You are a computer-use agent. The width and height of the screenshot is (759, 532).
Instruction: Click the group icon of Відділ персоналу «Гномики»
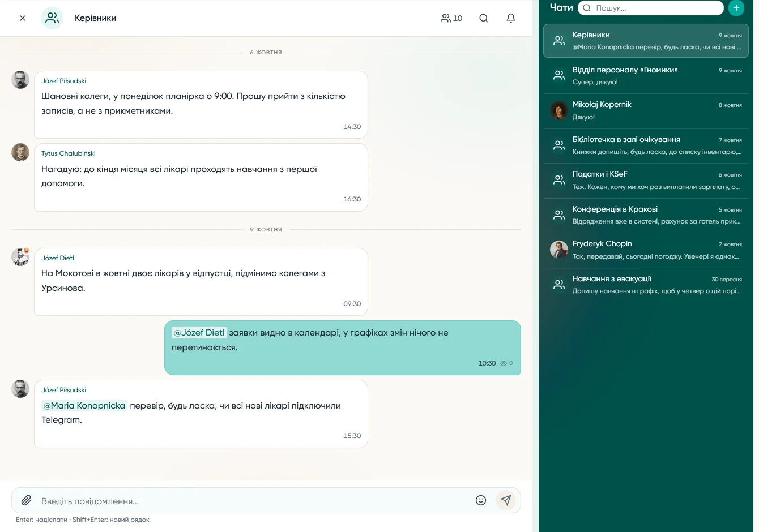559,75
